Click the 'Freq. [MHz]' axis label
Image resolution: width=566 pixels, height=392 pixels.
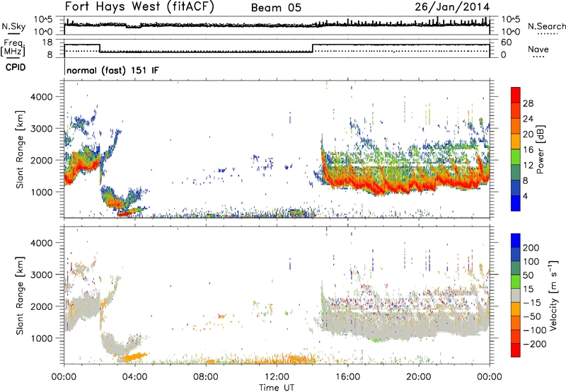pyautogui.click(x=13, y=48)
